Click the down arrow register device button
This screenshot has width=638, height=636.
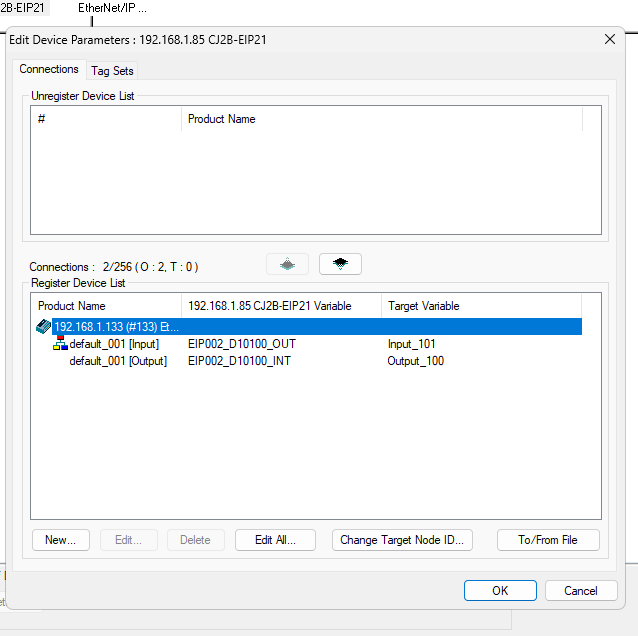pyautogui.click(x=340, y=264)
